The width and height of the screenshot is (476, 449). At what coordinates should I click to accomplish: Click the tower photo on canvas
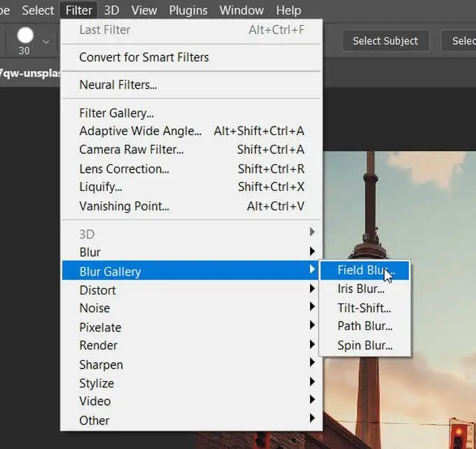click(x=400, y=300)
